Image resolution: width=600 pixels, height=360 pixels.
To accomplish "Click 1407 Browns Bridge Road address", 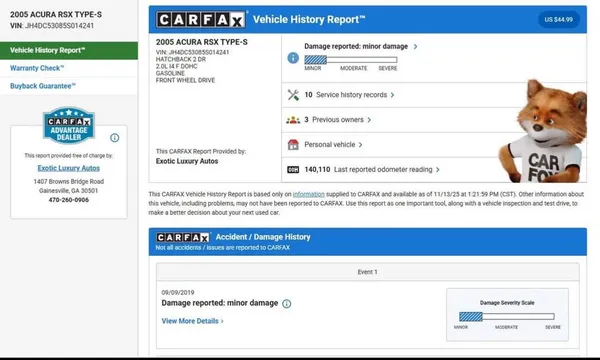I will (x=68, y=181).
